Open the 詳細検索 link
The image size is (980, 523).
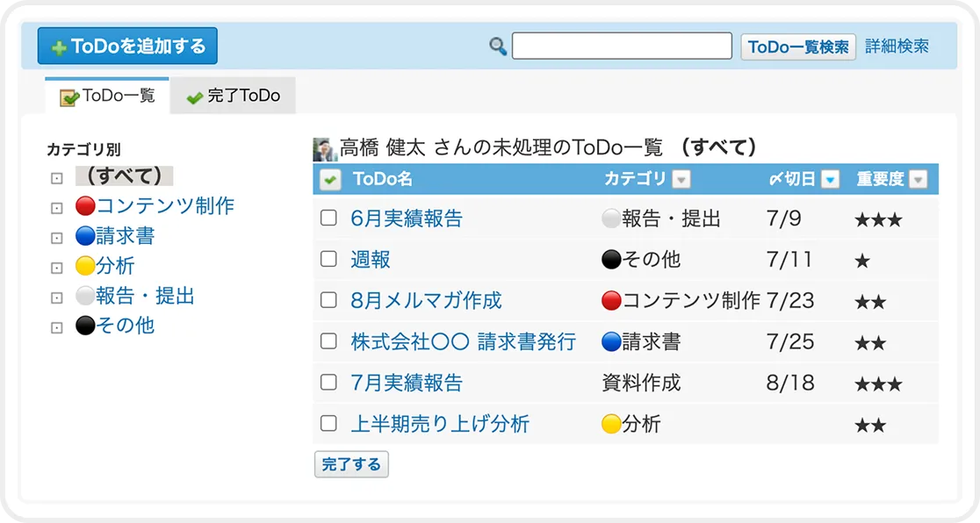click(897, 47)
